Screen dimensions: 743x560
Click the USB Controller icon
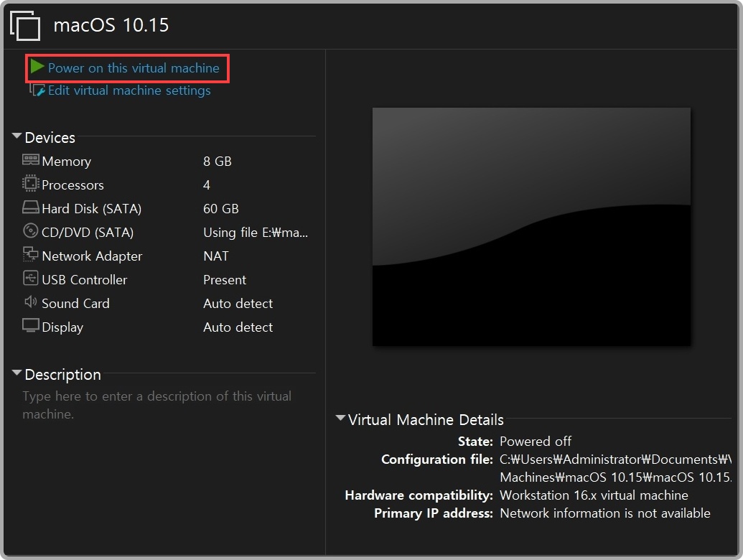pos(30,278)
